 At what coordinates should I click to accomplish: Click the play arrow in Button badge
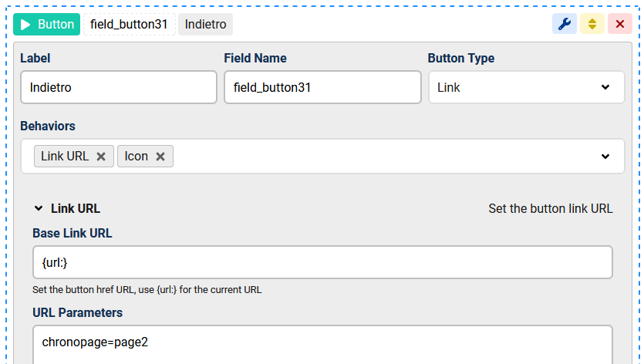(x=25, y=24)
